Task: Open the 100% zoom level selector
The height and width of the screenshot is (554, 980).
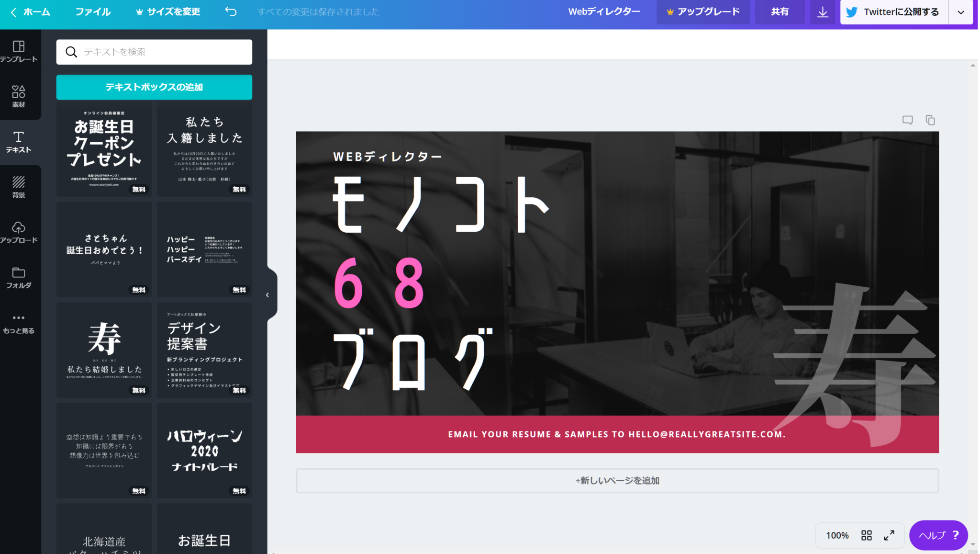Action: click(837, 535)
